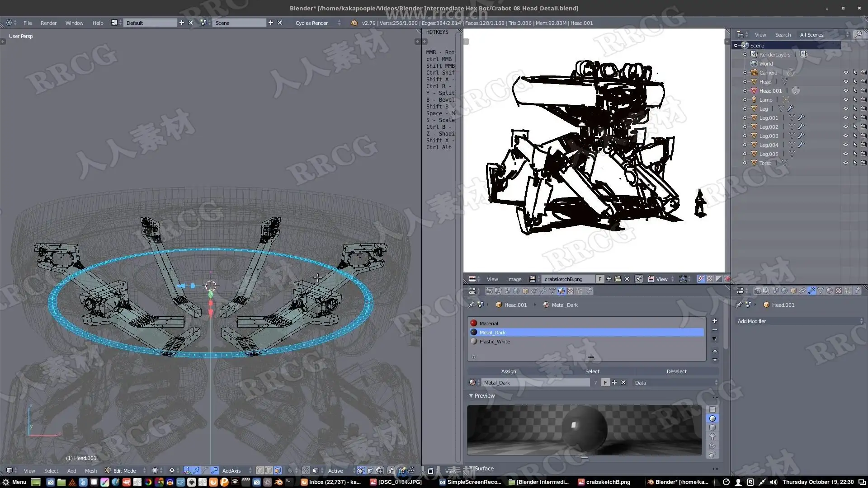Switch to Modifiers wrench tab in right panel

[811, 291]
